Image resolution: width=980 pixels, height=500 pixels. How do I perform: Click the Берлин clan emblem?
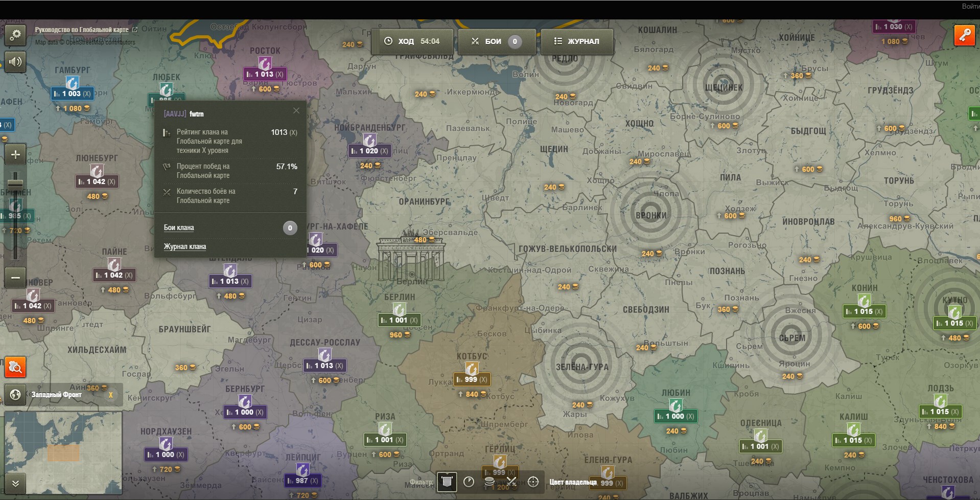(x=399, y=309)
